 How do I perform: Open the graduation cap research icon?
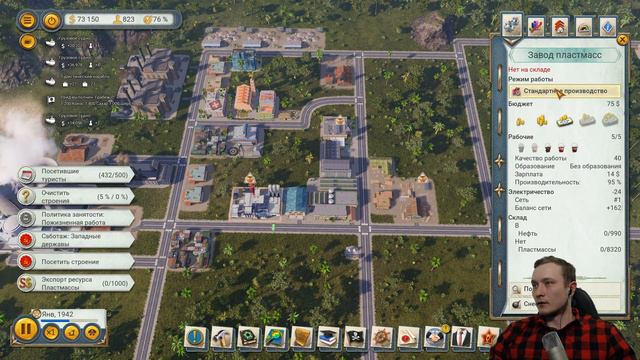pyautogui.click(x=329, y=338)
